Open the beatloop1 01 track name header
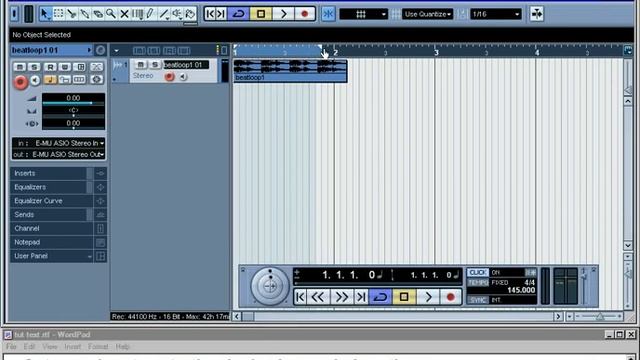This screenshot has width=640, height=360. (x=52, y=50)
